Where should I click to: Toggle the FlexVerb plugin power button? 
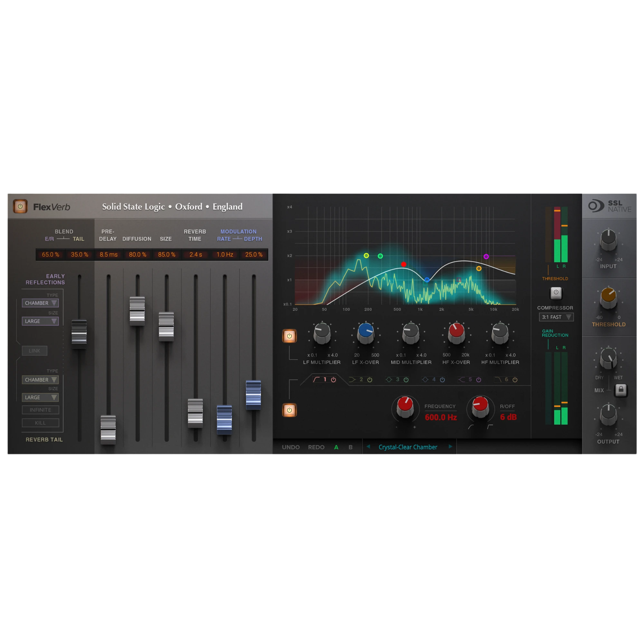[x=20, y=206]
